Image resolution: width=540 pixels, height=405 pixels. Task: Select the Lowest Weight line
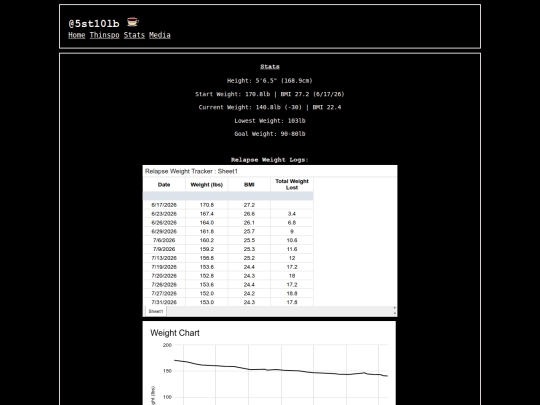click(270, 121)
